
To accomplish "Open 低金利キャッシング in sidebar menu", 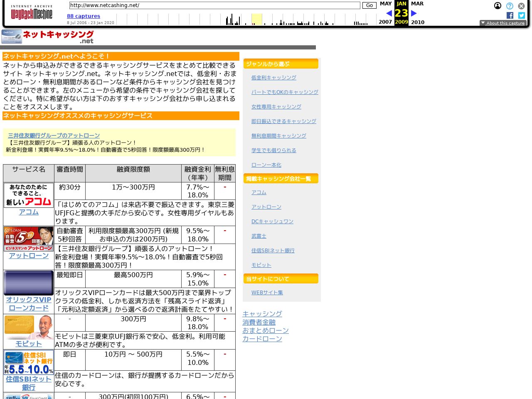I will pos(273,78).
